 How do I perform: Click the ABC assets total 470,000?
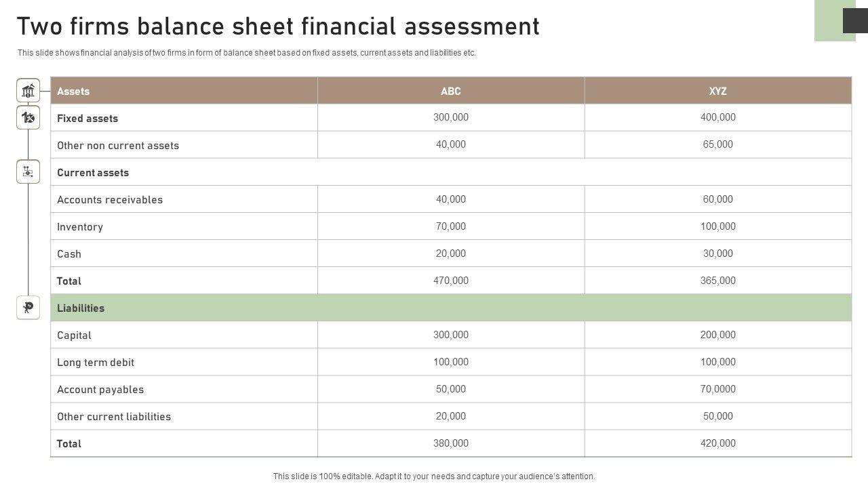click(451, 281)
